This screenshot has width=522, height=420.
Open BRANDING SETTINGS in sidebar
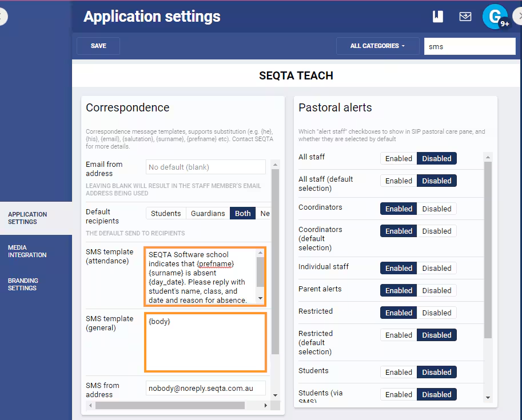36,284
